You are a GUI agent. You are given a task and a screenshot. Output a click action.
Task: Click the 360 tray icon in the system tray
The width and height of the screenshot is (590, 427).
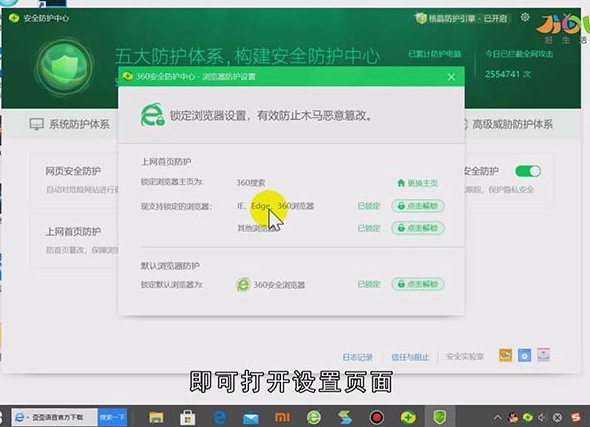click(528, 417)
